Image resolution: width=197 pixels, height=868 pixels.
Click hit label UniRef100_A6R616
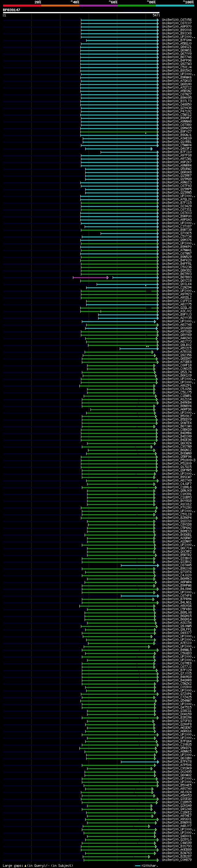click(x=176, y=731)
